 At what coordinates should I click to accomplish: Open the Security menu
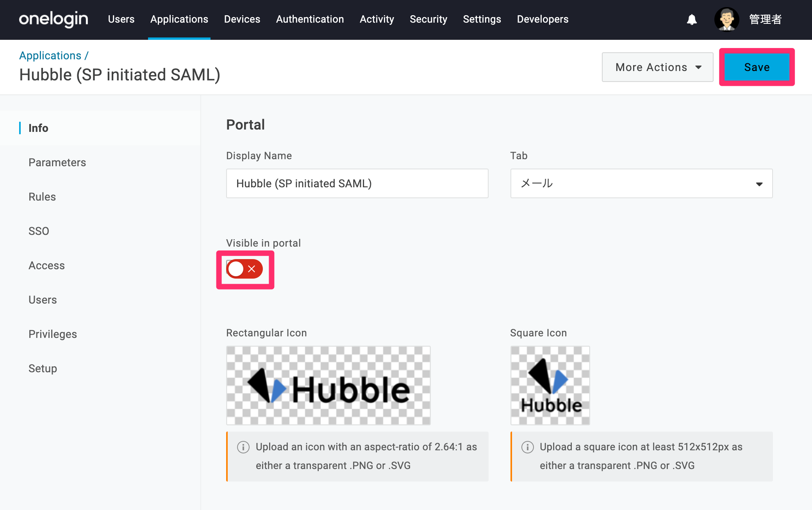(428, 19)
